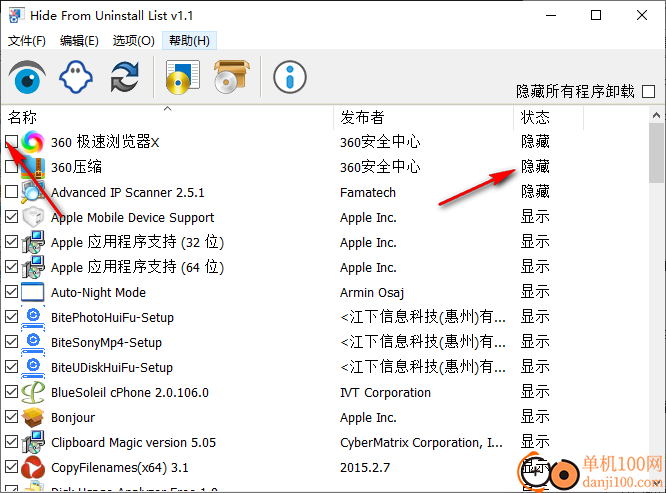Uncheck the CopyFilenames(x64) 3.1 checkbox
Image resolution: width=666 pixels, height=493 pixels.
click(11, 467)
